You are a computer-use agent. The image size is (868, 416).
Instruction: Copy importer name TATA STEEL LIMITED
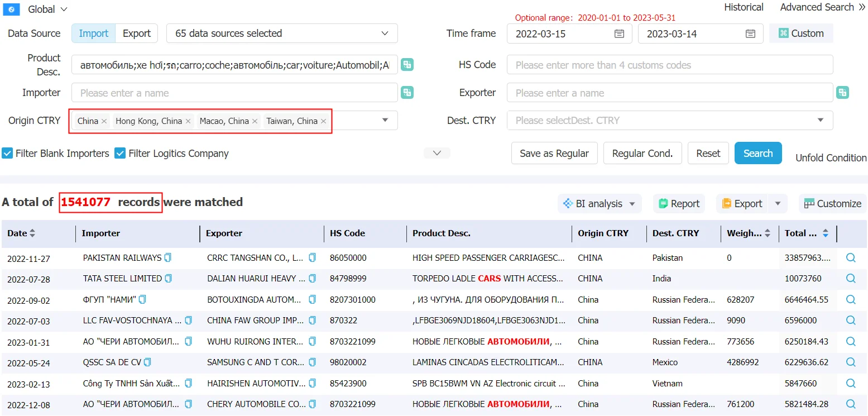click(169, 279)
